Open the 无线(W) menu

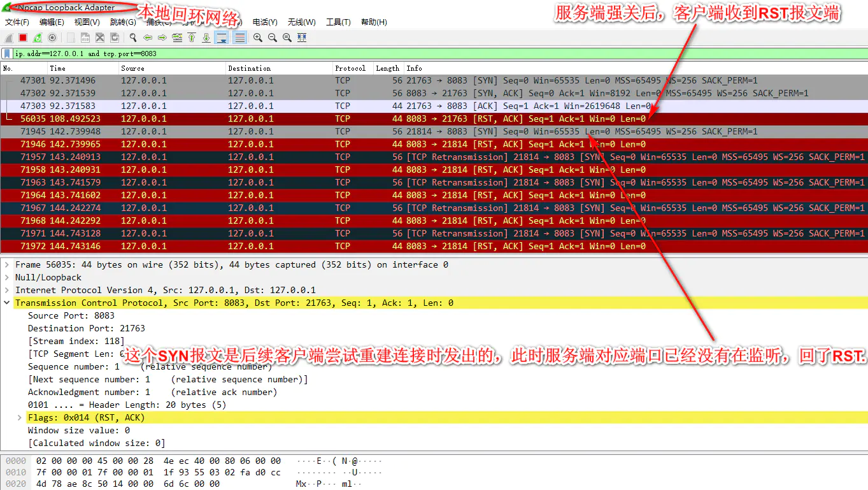pyautogui.click(x=301, y=22)
